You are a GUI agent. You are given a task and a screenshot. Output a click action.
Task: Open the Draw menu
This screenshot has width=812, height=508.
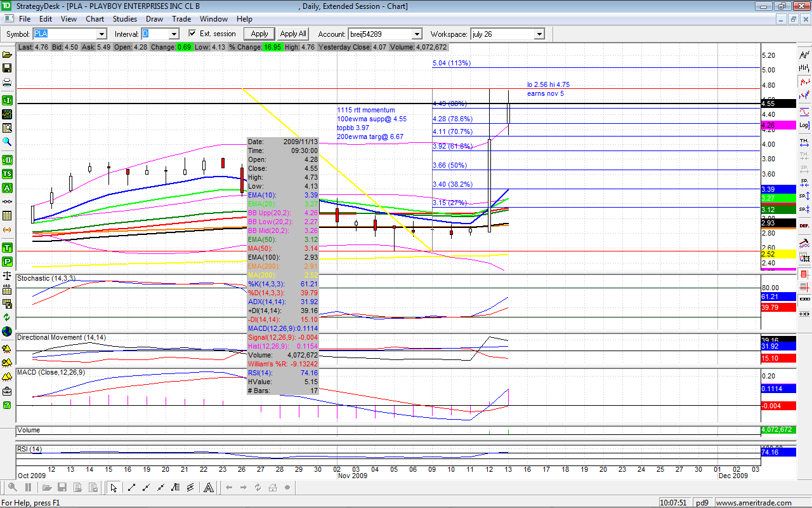point(154,19)
